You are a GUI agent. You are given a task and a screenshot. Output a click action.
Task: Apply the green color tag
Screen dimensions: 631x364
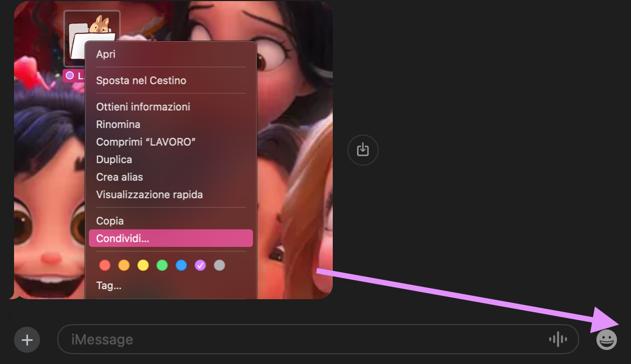pos(162,265)
